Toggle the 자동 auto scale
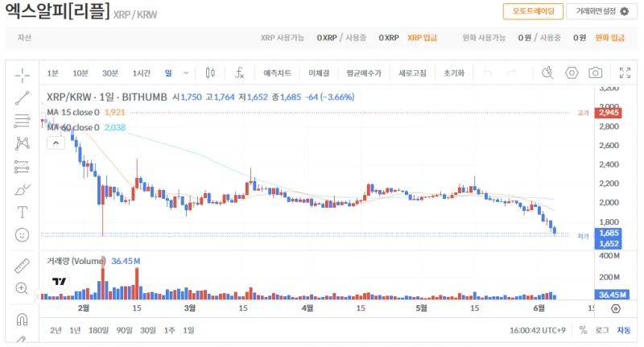The width and height of the screenshot is (644, 347). tap(623, 330)
